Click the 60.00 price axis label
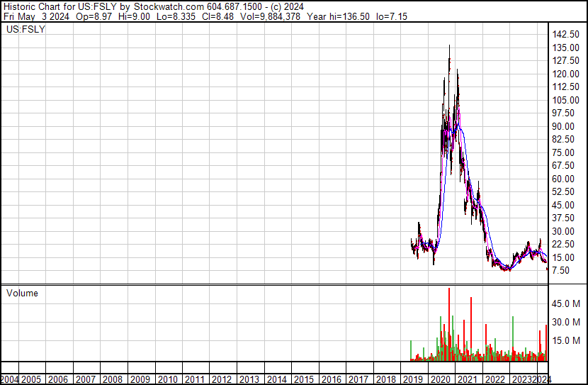588x385 pixels. point(563,179)
